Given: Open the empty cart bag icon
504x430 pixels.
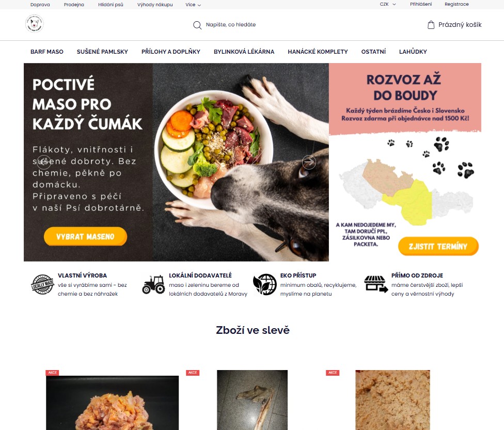Looking at the screenshot, I should click(431, 25).
